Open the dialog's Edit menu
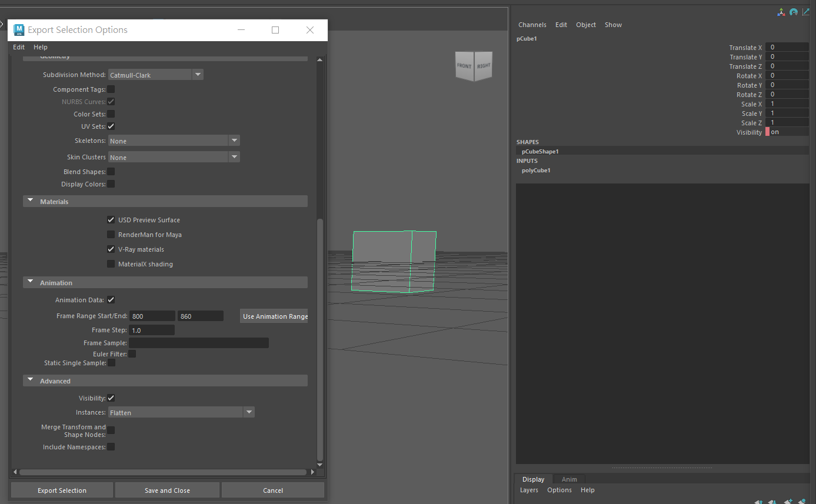Image resolution: width=816 pixels, height=504 pixels. pyautogui.click(x=19, y=47)
